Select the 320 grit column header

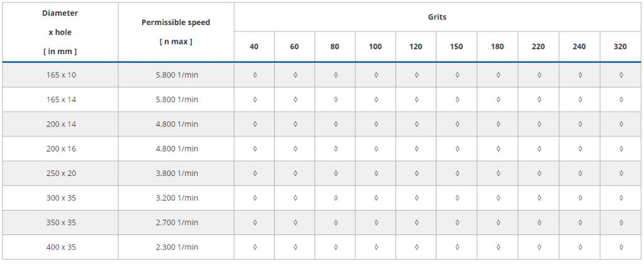(620, 47)
